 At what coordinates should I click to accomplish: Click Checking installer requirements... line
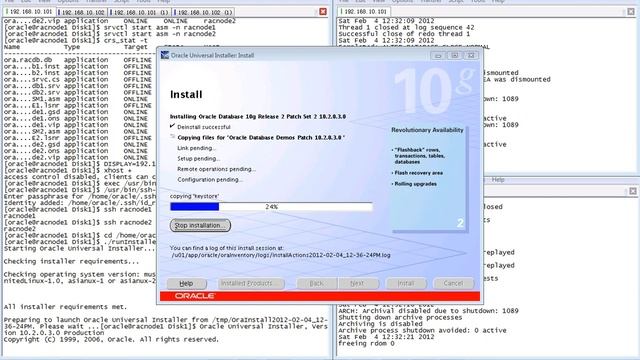[71, 261]
